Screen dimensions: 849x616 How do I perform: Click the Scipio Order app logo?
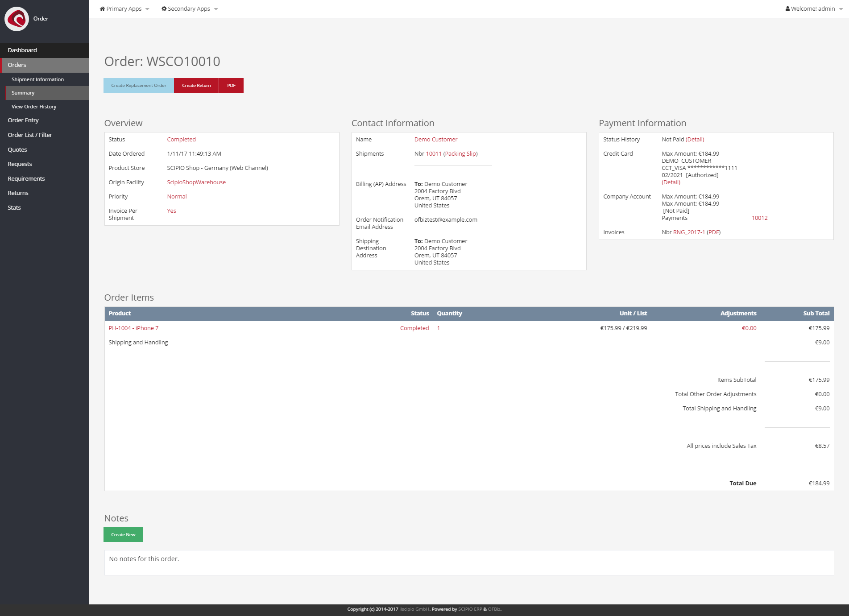click(17, 19)
